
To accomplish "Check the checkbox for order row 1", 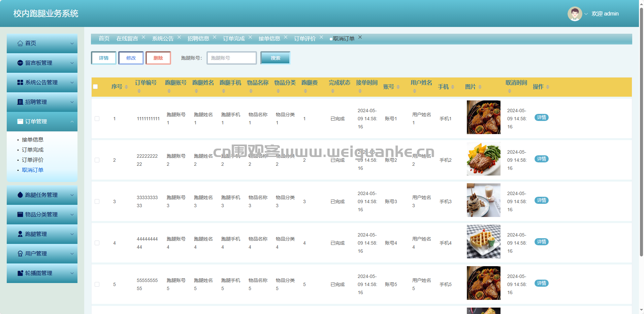I will (97, 119).
